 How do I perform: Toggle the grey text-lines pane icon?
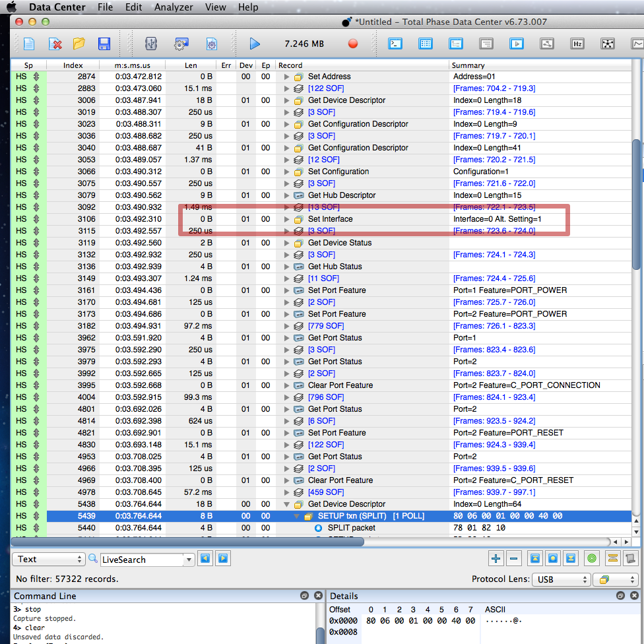tap(486, 44)
